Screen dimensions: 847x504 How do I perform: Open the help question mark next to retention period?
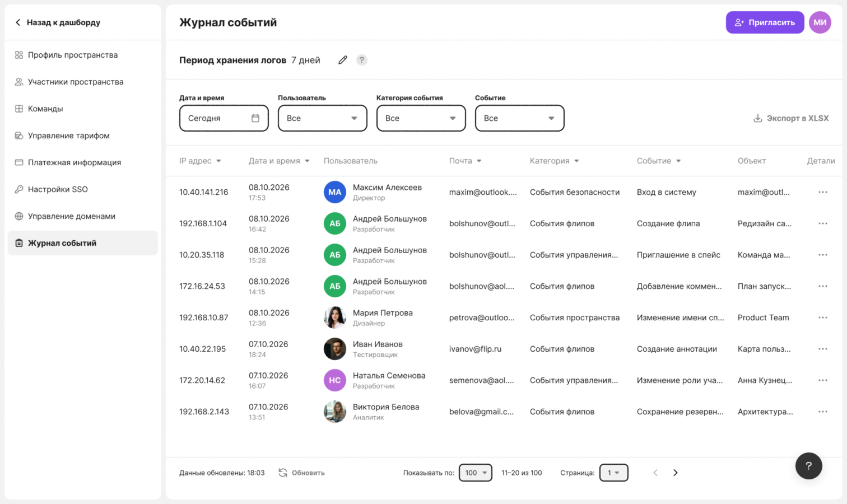tap(362, 60)
